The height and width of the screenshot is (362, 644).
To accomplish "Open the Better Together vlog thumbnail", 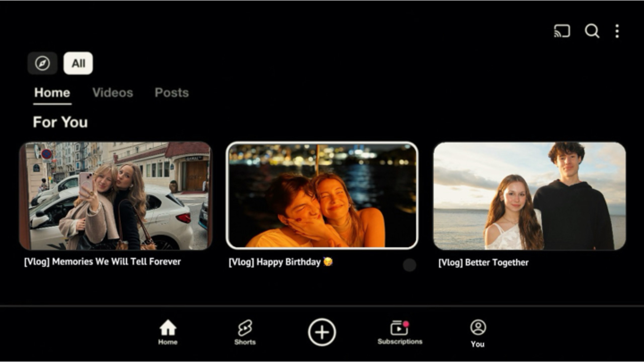I will [x=529, y=196].
